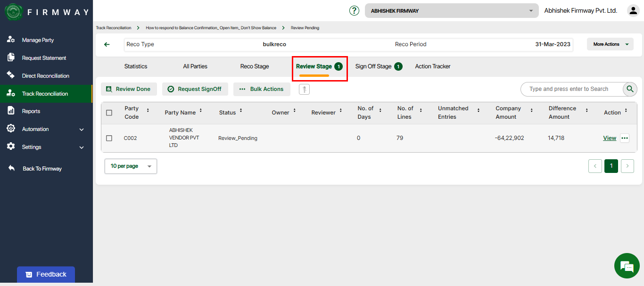The width and height of the screenshot is (644, 286).
Task: Select all rows with header checkbox
Action: pos(109,113)
